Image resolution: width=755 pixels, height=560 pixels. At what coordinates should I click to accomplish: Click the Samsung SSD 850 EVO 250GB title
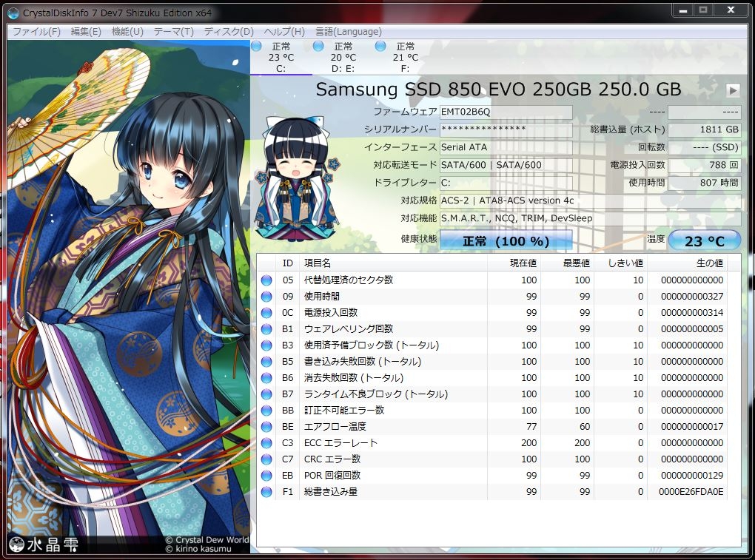click(x=498, y=90)
